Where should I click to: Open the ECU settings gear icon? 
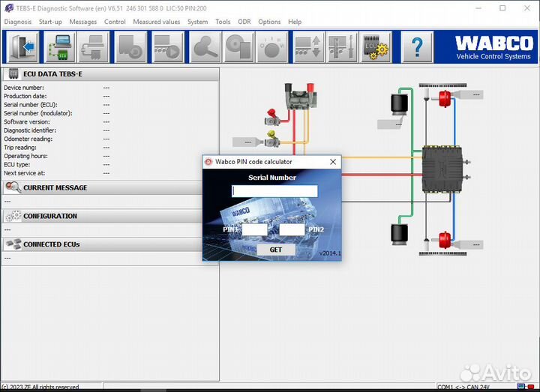pyautogui.click(x=376, y=46)
